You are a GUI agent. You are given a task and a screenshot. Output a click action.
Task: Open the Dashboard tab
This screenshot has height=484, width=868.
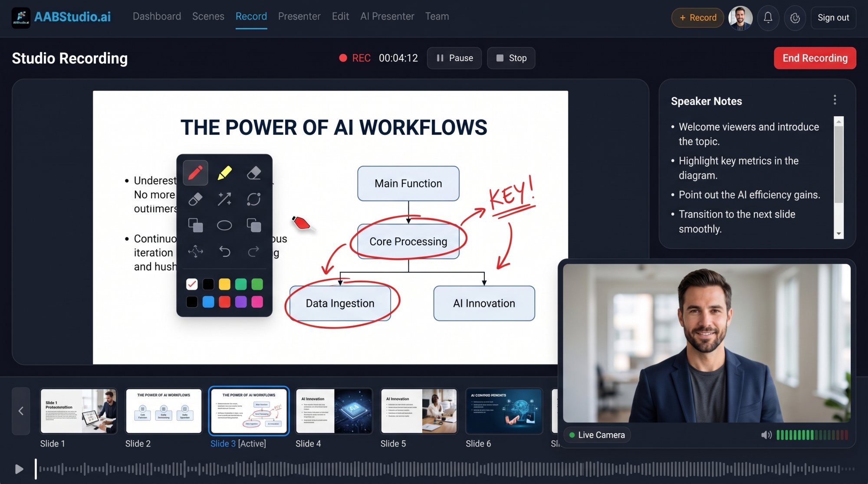(157, 16)
